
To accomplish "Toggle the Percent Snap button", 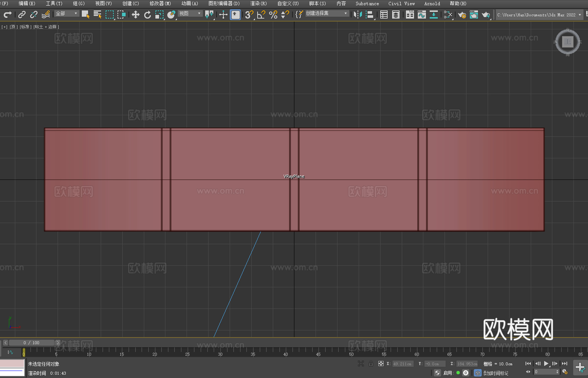I will (x=273, y=14).
